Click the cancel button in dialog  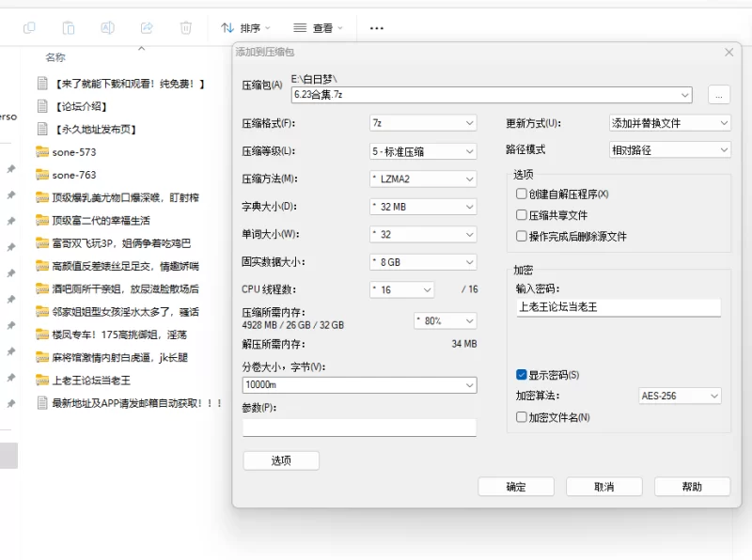click(x=603, y=487)
